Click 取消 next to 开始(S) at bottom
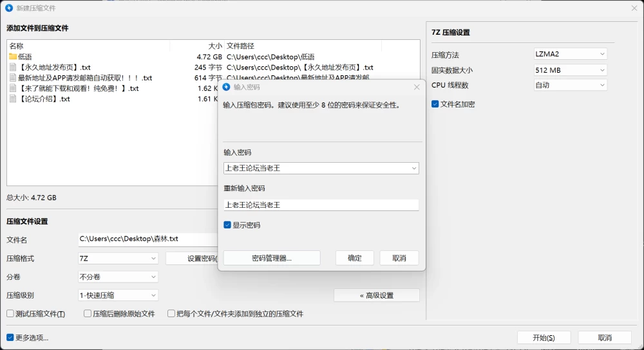 point(605,338)
